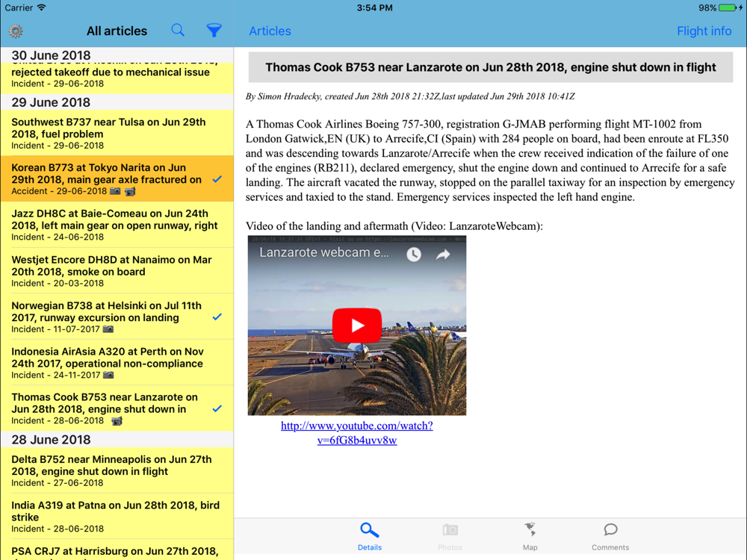Switch to the Photos tab
Screen dimensions: 747x560
pos(450,537)
